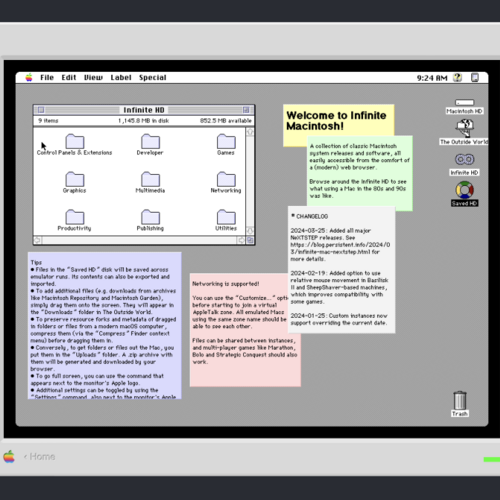Click the Apple logo beside the Home link
Viewport: 500px width, 500px height.
[9, 457]
